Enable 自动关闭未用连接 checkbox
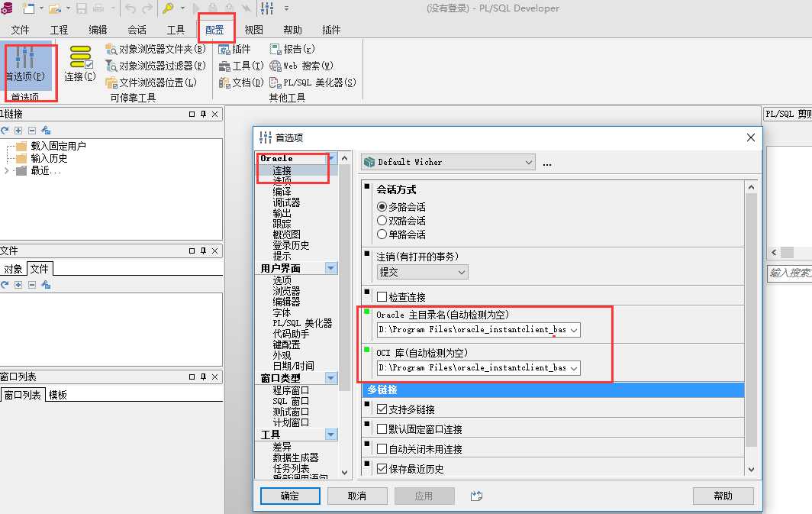Viewport: 812px width, 514px height. coord(382,449)
